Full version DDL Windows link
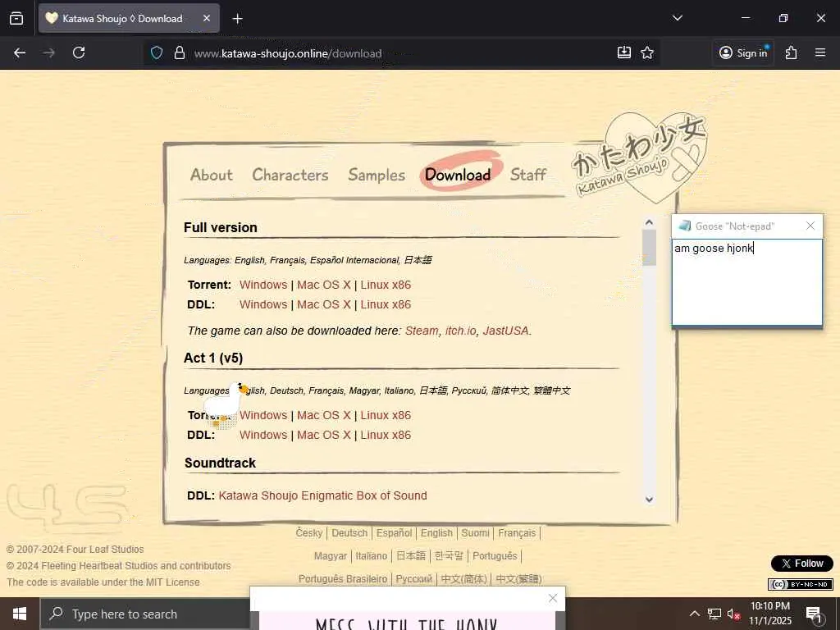Viewport: 840px width, 630px height. click(x=263, y=305)
